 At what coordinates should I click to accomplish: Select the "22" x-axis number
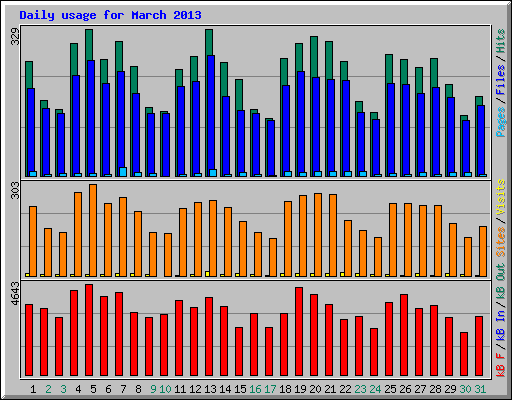345,389
